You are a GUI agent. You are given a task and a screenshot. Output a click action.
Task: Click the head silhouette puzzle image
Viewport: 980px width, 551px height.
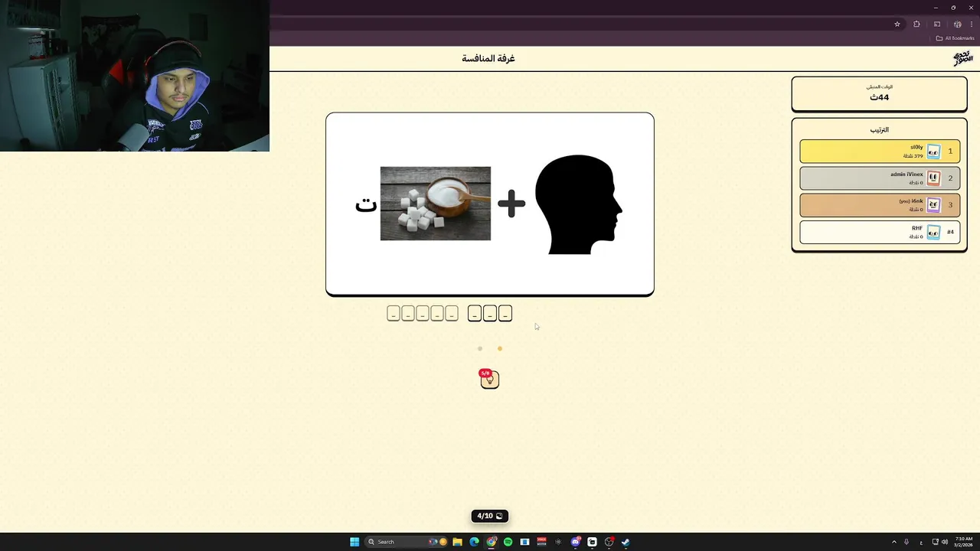(x=580, y=204)
